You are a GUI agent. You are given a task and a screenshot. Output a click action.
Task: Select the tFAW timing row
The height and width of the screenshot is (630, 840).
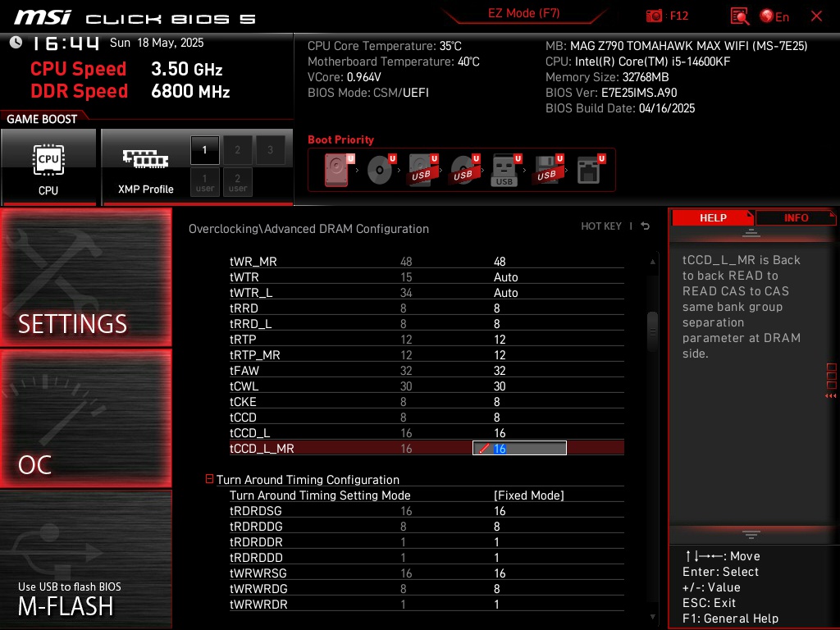pos(427,370)
